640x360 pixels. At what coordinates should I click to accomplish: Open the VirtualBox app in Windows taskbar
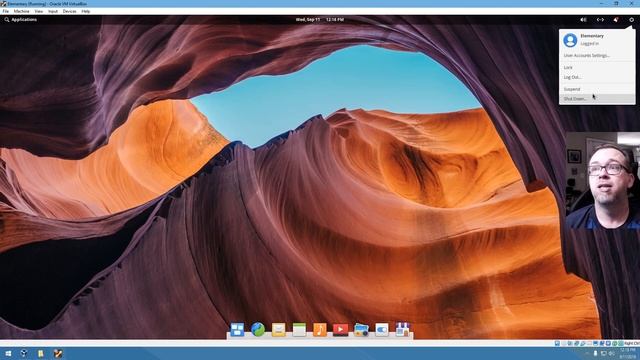tap(24, 353)
